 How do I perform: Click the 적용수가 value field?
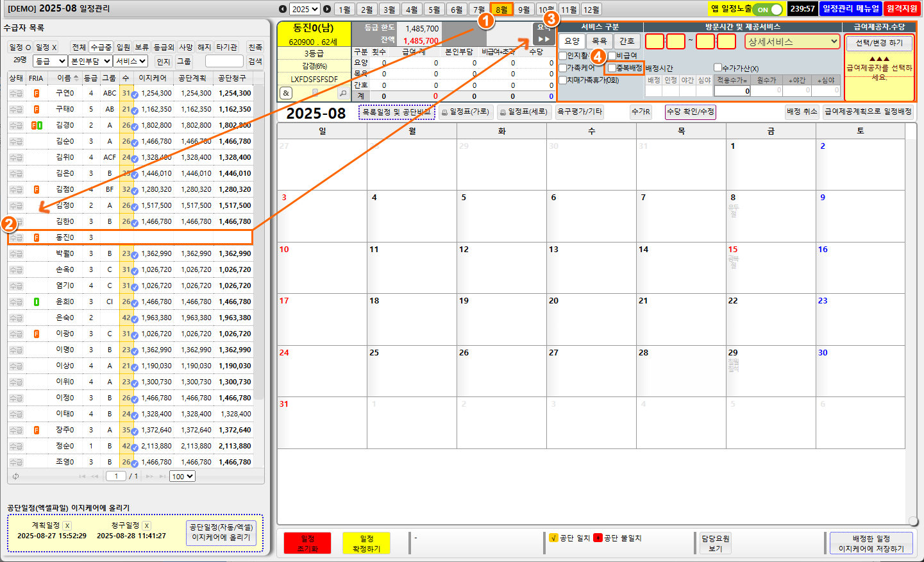click(732, 91)
